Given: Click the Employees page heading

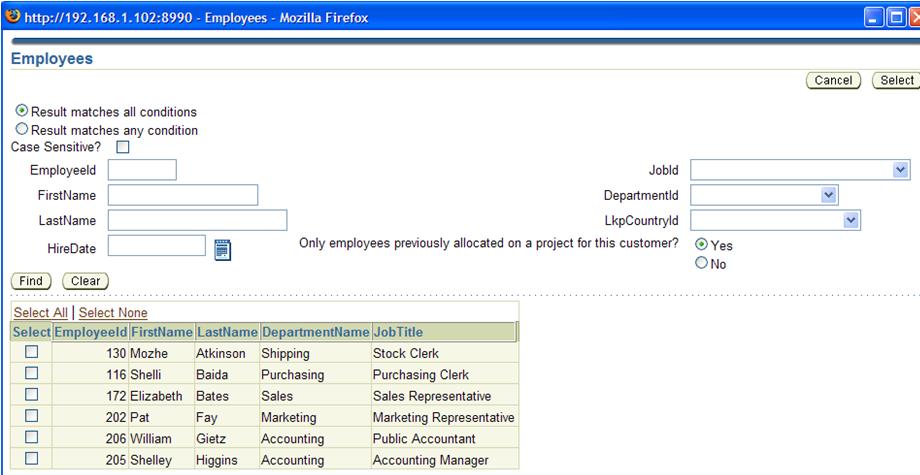Looking at the screenshot, I should [52, 59].
